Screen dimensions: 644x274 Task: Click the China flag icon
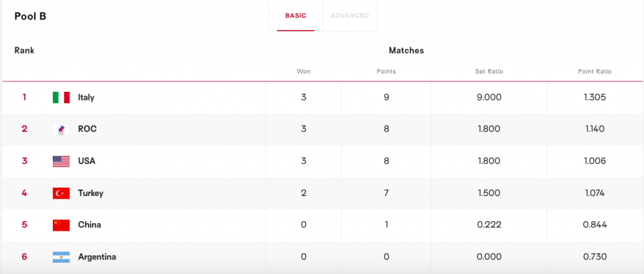[61, 225]
